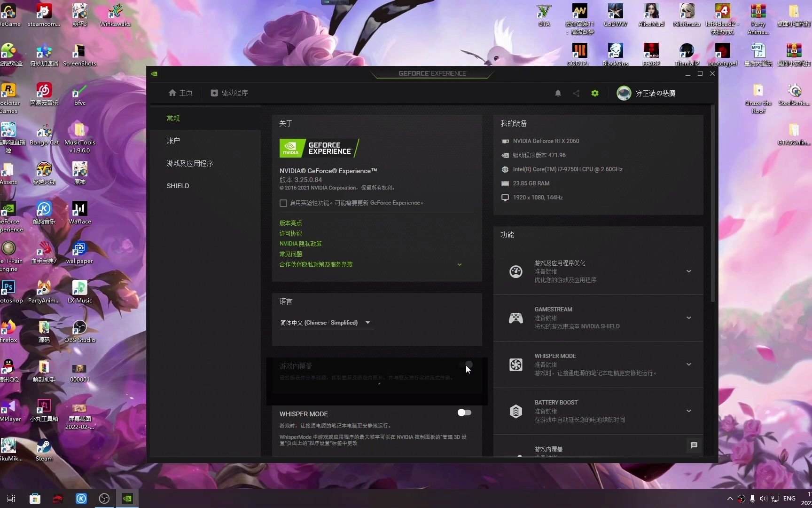Click the ENG language indicator in taskbar
812x508 pixels.
click(789, 499)
